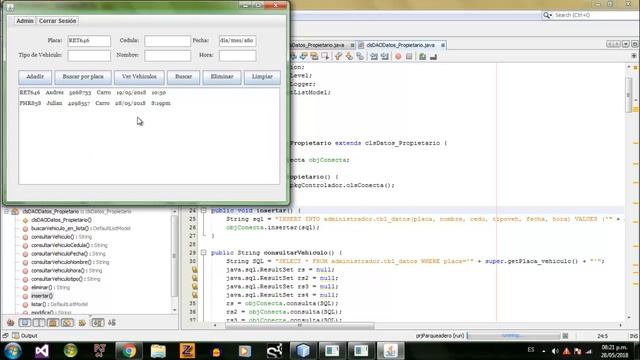Screen dimensions: 640x360
Task: Click the Buscar button
Action: coord(184,77)
